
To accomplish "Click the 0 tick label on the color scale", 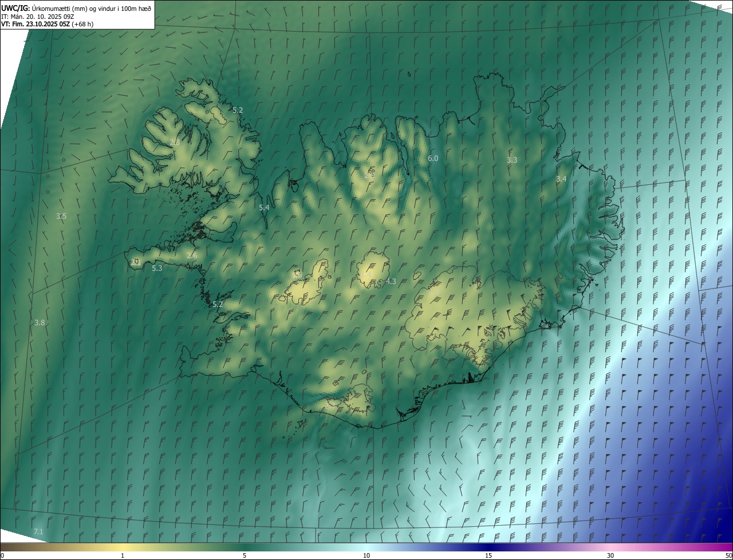I will pyautogui.click(x=2, y=555).
